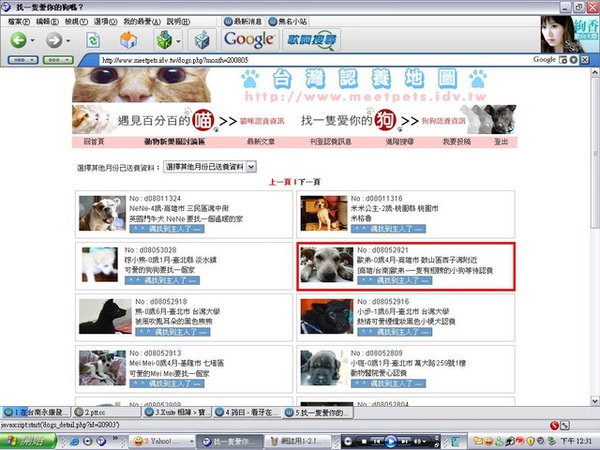Open the 檢視(V) menu
600x450 pixels.
(x=76, y=21)
